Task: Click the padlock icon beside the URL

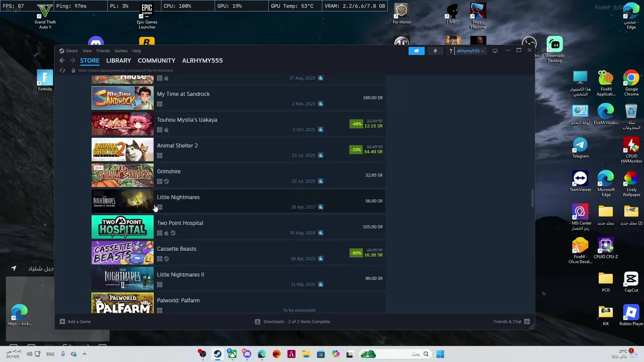Action: [x=73, y=70]
